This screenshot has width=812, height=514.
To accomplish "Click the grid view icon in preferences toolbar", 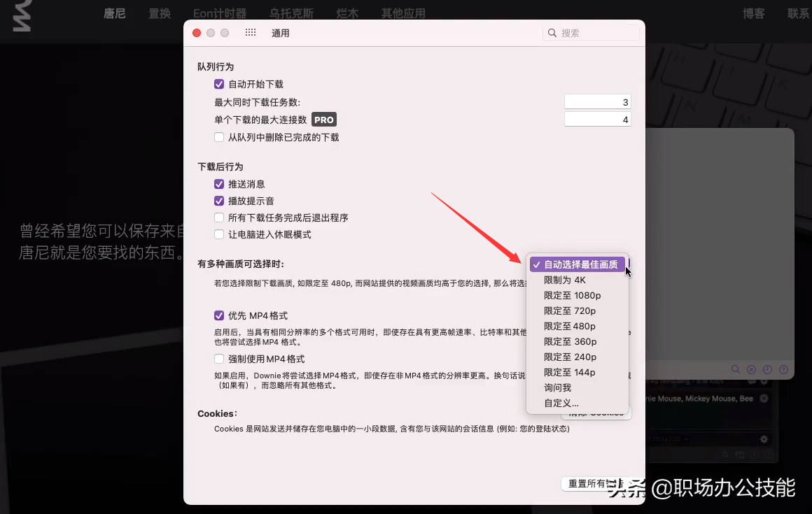I will 251,32.
